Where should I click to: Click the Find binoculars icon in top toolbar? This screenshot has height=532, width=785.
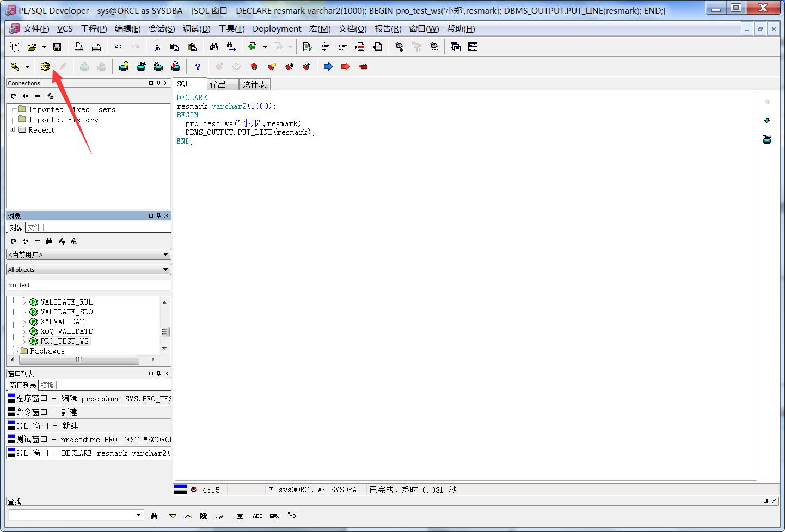(x=214, y=47)
